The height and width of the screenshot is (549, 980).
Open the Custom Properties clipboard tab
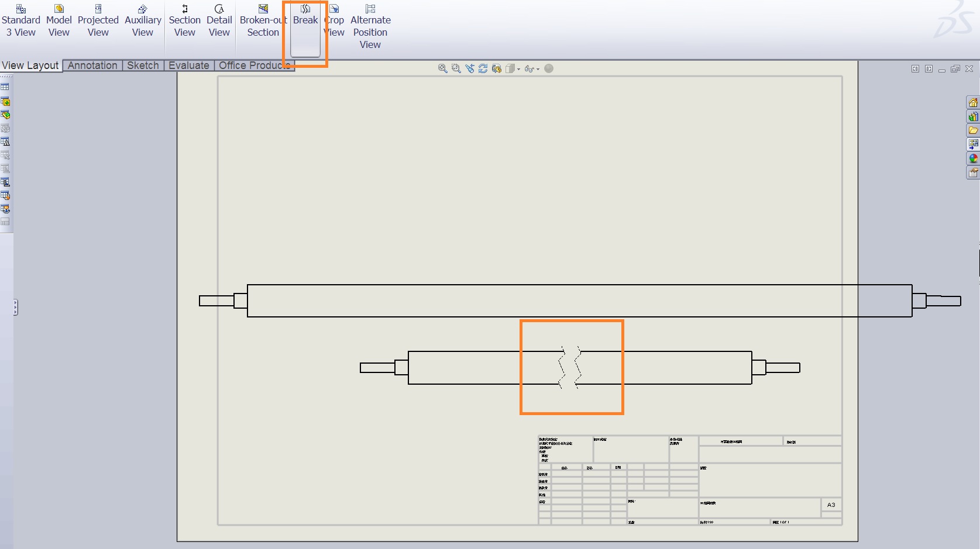click(x=973, y=172)
